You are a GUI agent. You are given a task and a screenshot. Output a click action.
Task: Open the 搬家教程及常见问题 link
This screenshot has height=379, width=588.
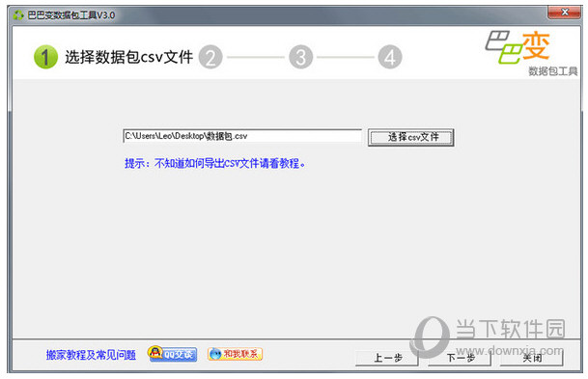pos(91,355)
